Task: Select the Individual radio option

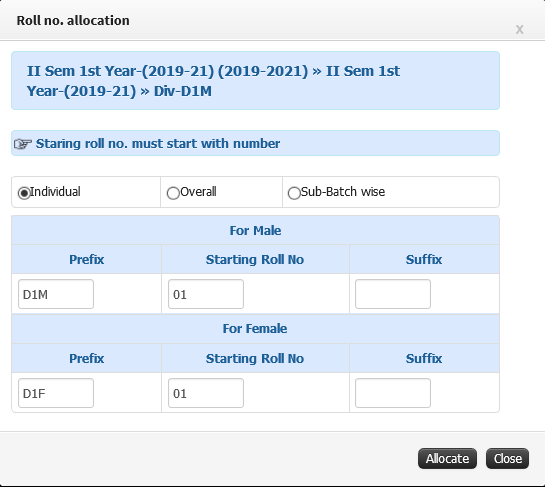Action: coord(24,193)
